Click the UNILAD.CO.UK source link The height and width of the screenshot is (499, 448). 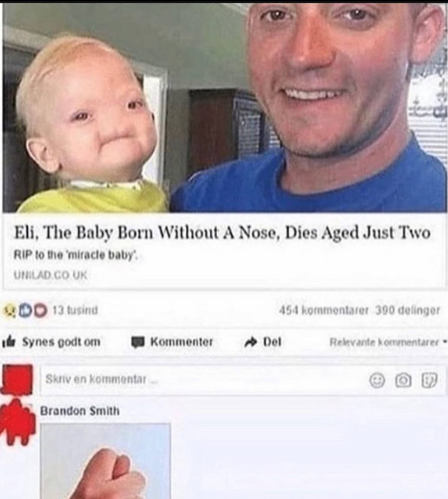[x=50, y=274]
